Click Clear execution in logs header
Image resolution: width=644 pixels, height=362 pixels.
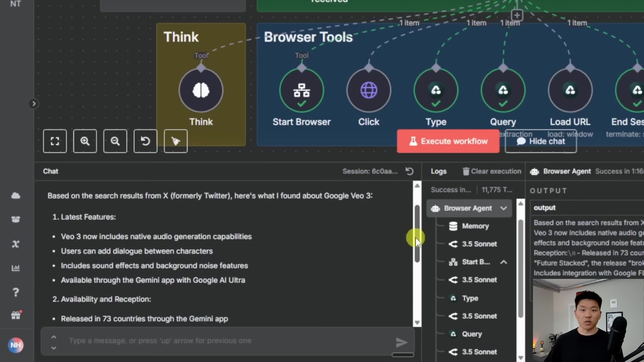click(492, 171)
